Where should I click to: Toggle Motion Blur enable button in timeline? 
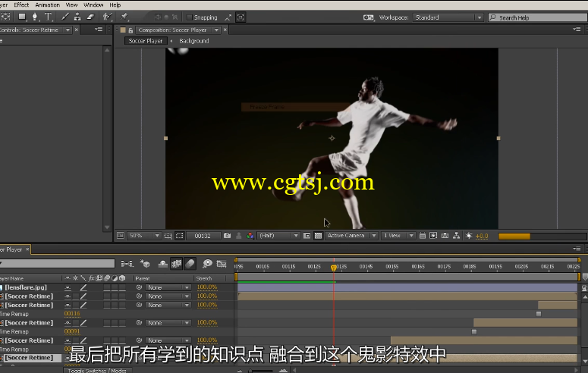click(x=190, y=264)
